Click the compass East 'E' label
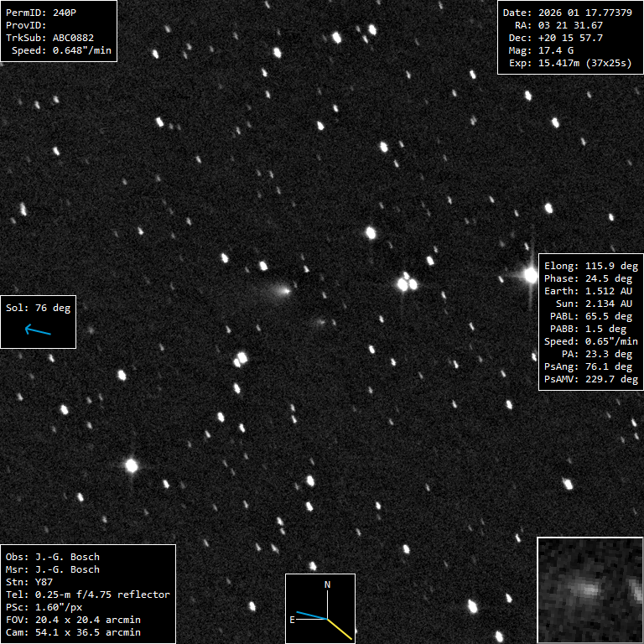This screenshot has height=644, width=644. (x=292, y=620)
